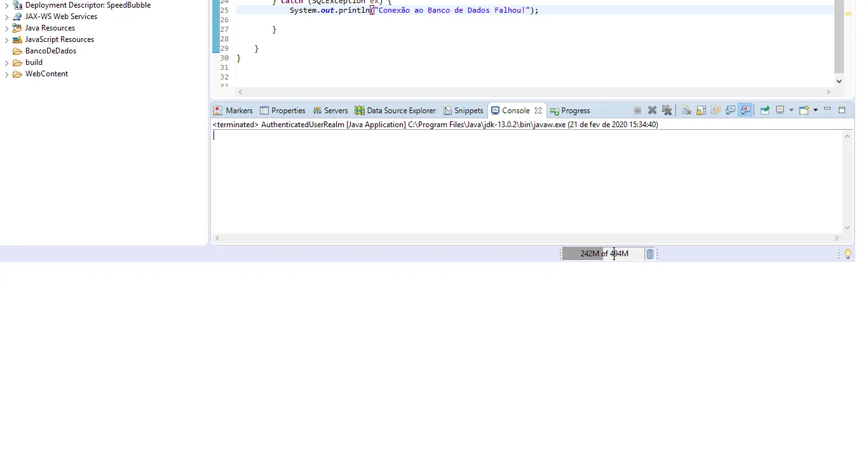
Task: Open the Data Source Explorer tab
Action: 395,111
